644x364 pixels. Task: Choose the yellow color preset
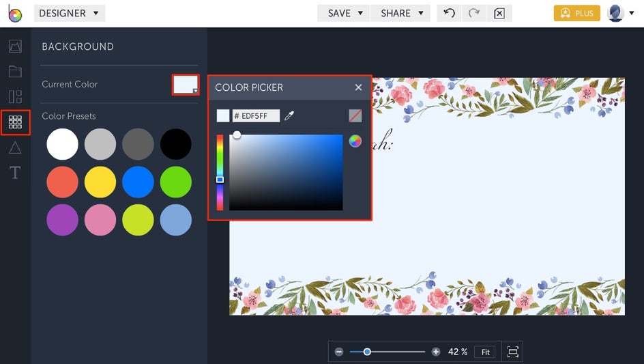100,182
